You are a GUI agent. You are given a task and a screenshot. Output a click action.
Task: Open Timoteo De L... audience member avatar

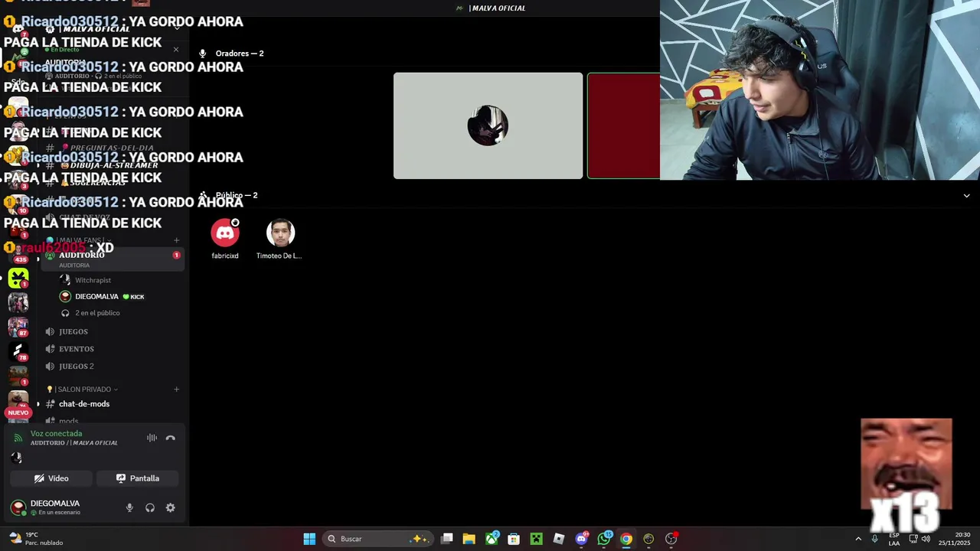coord(280,233)
